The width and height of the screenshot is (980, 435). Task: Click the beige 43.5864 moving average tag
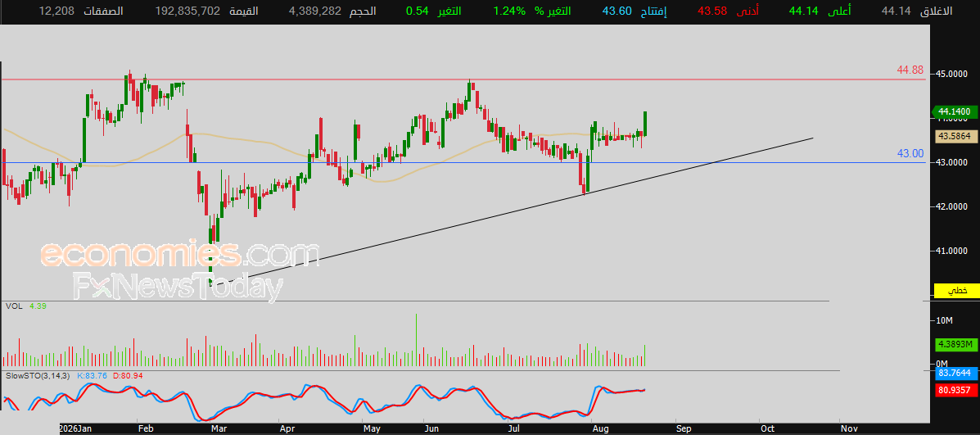tap(955, 136)
